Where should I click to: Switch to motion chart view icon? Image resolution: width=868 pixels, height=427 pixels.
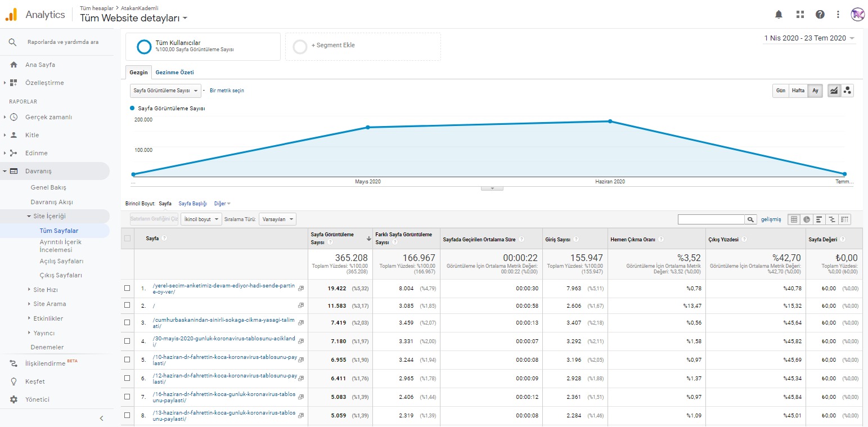tap(847, 91)
